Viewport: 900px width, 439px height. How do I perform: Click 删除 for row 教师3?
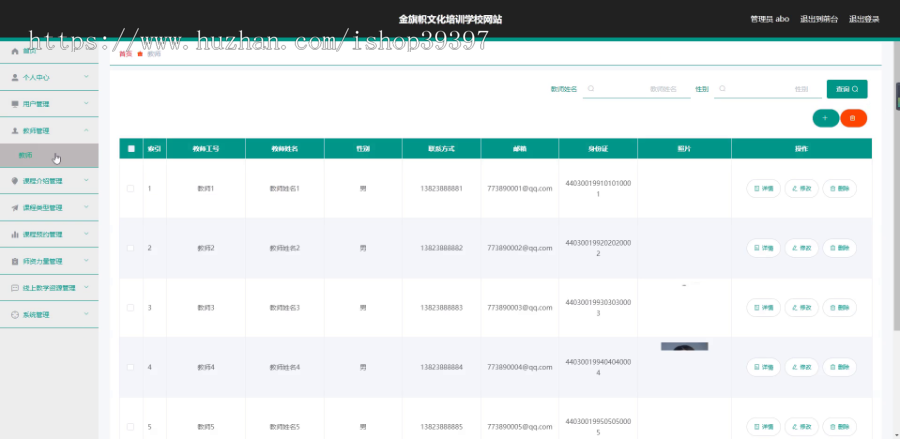click(x=839, y=308)
